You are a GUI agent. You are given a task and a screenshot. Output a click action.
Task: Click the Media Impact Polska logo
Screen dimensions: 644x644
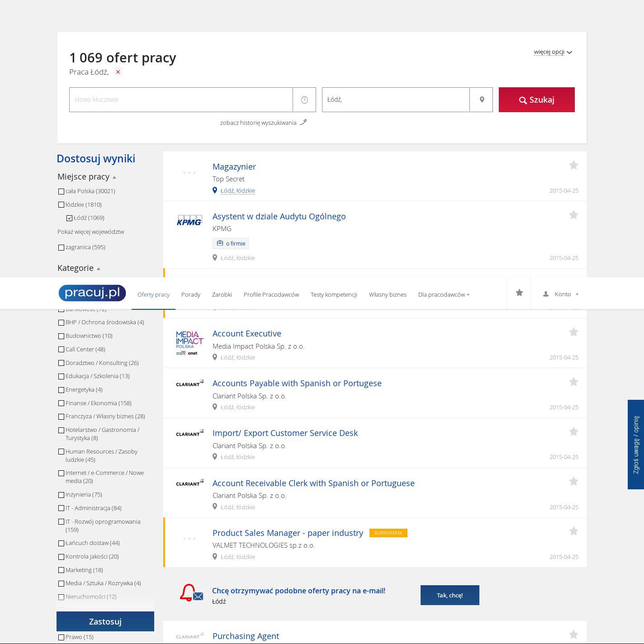pos(189,343)
